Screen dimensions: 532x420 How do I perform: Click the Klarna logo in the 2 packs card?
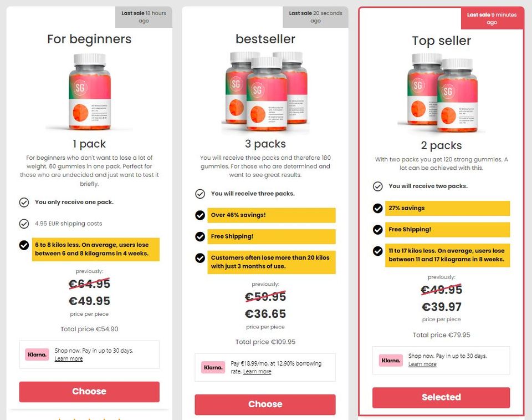click(391, 360)
